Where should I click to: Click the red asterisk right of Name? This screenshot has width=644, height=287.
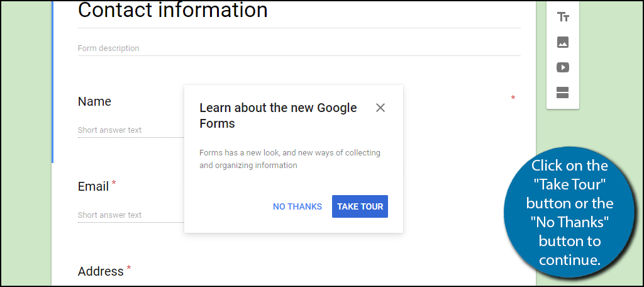point(513,99)
